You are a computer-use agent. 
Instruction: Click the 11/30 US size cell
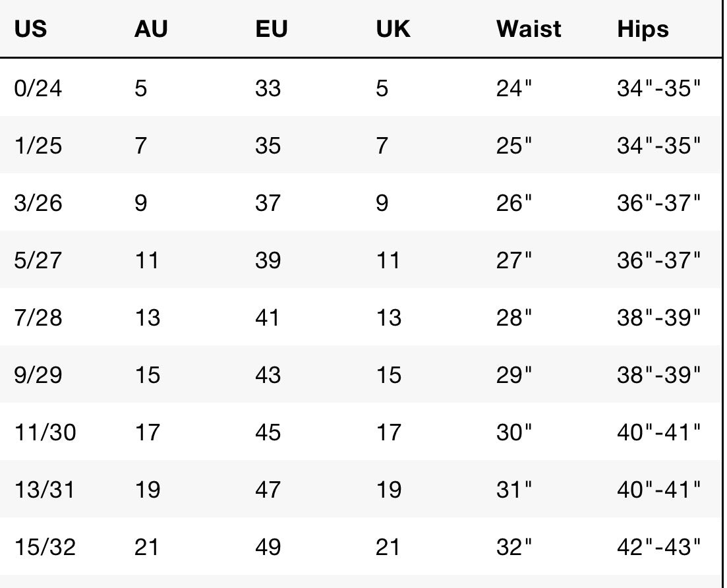[45, 432]
